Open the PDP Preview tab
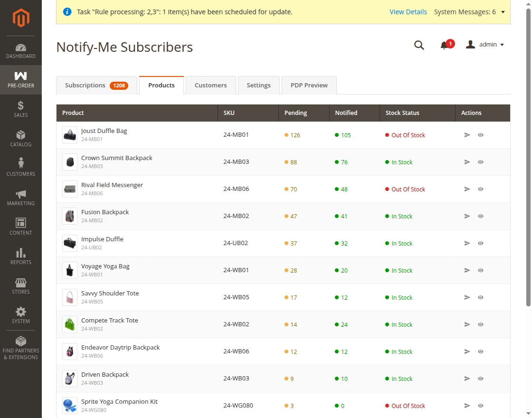 (309, 85)
